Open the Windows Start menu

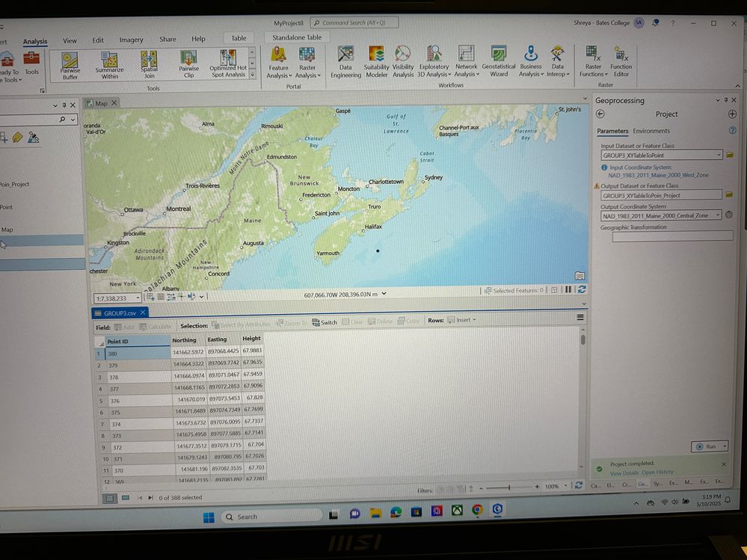pyautogui.click(x=209, y=517)
